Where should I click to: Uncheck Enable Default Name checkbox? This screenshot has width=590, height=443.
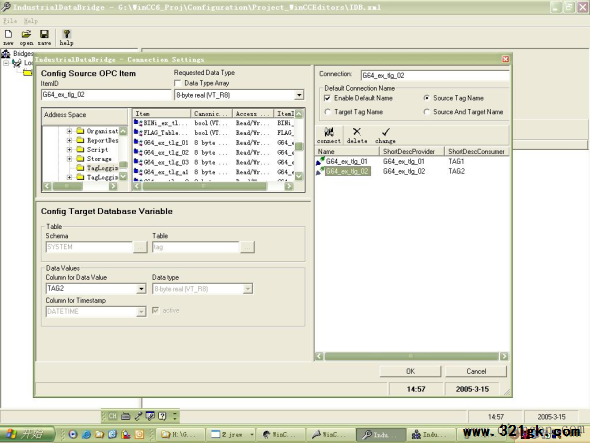[x=327, y=98]
